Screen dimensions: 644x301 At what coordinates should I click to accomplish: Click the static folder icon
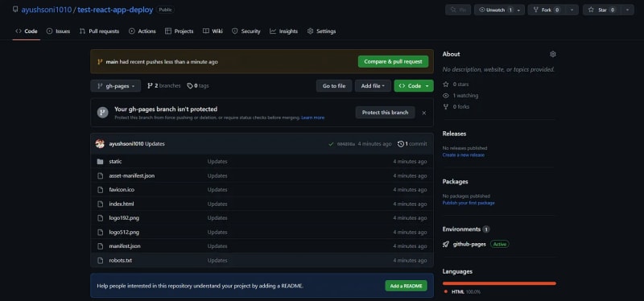(100, 162)
